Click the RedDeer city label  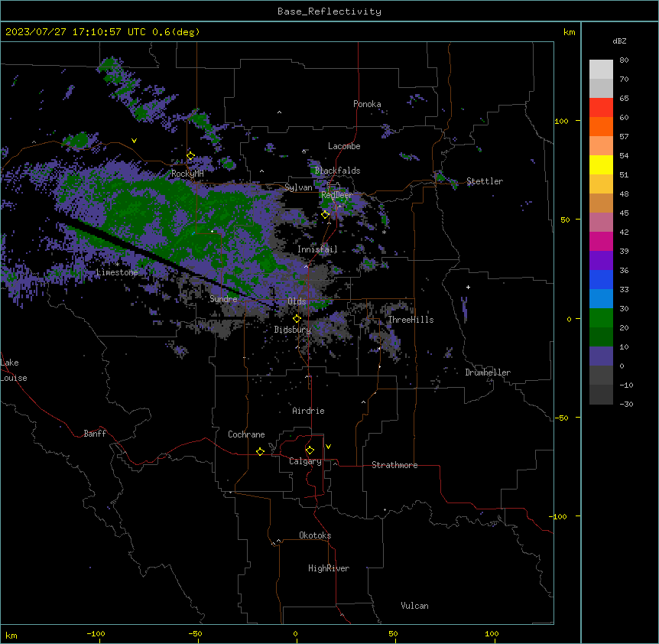337,195
